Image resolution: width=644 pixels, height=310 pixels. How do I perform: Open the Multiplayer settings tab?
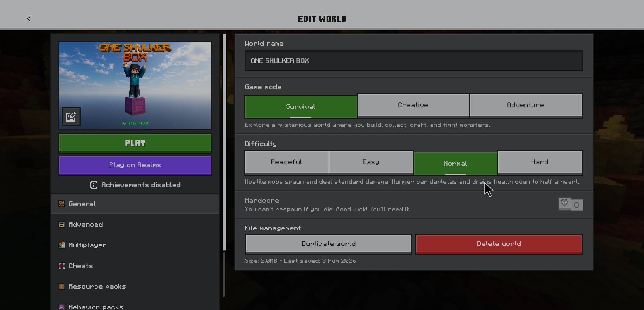135,245
